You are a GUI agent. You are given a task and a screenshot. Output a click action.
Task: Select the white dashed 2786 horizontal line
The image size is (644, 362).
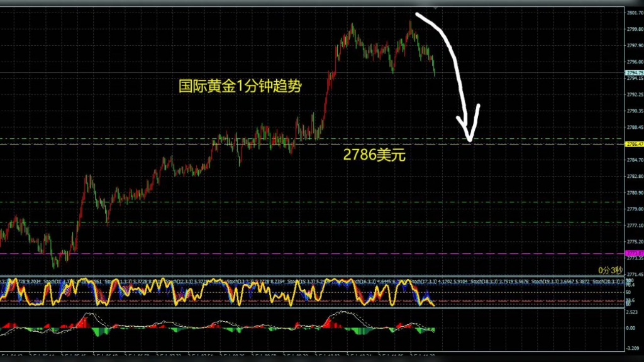click(x=189, y=145)
